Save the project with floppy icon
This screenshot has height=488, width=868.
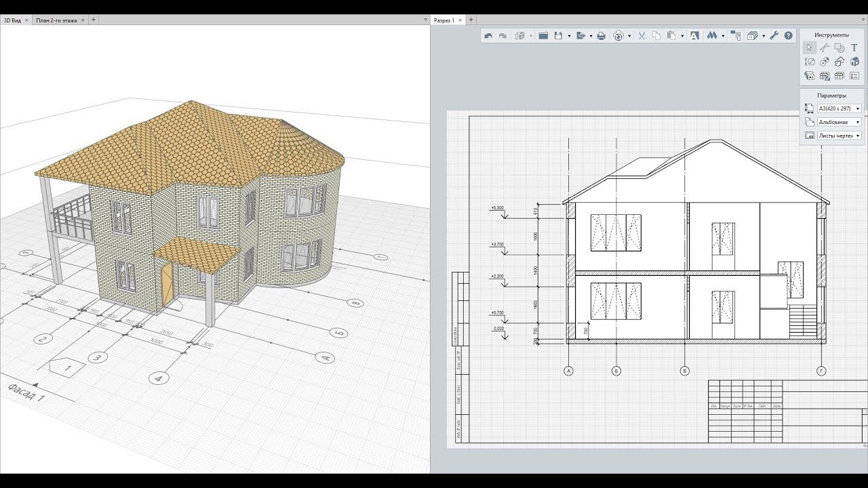click(558, 36)
